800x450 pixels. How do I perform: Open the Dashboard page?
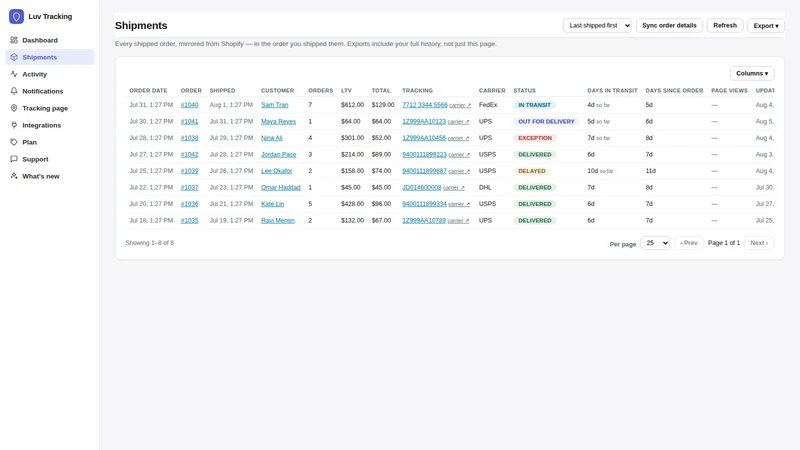(49, 40)
